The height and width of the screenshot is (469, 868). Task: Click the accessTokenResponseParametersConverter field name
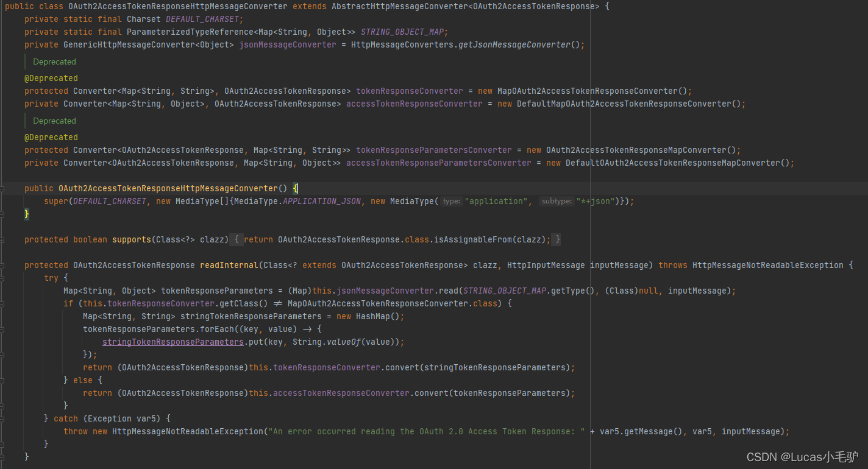(439, 163)
